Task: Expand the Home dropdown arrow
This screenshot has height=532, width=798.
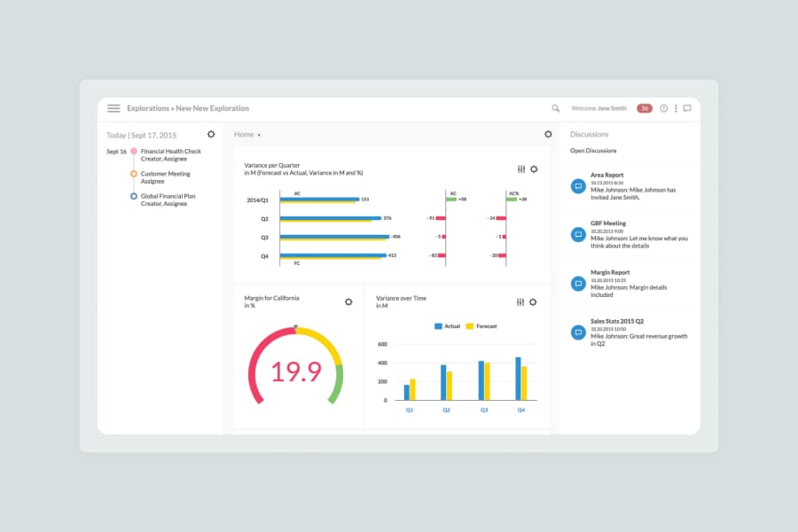Action: tap(259, 136)
